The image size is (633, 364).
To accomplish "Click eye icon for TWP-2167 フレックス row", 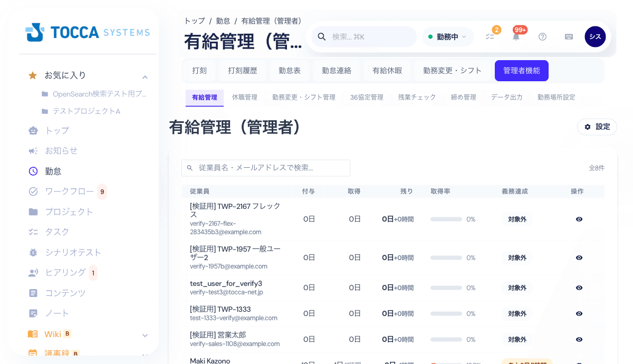I will 579,219.
